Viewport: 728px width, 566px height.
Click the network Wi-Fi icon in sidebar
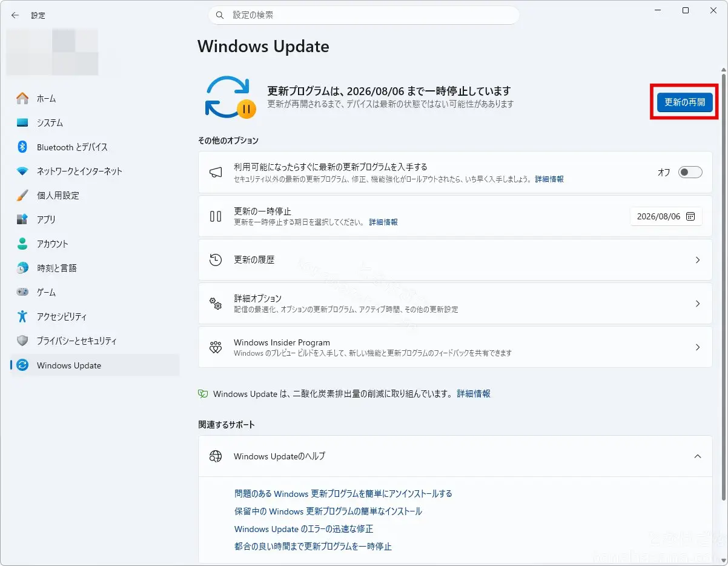tap(22, 171)
